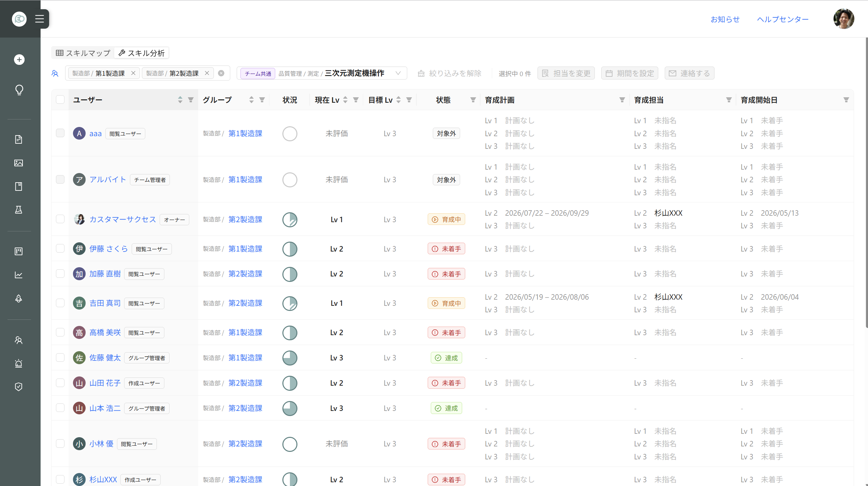The width and height of the screenshot is (868, 486).
Task: Sort by the ユーザー column arrows
Action: (x=180, y=100)
